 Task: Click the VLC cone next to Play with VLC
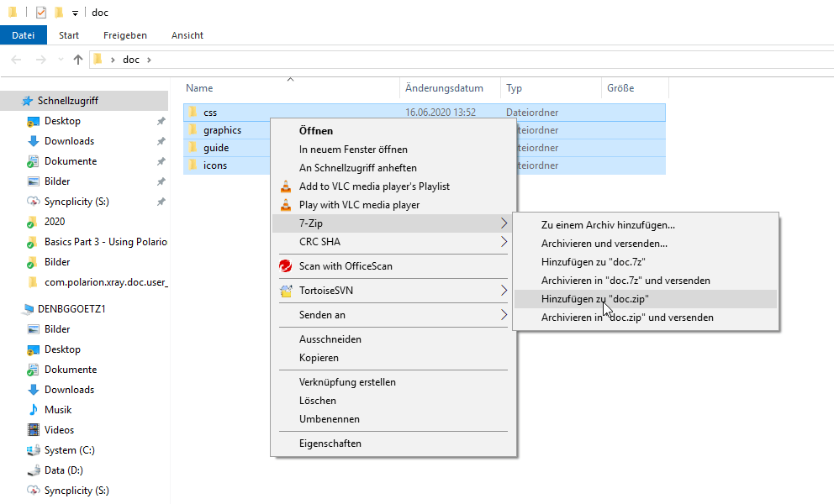pyautogui.click(x=286, y=205)
